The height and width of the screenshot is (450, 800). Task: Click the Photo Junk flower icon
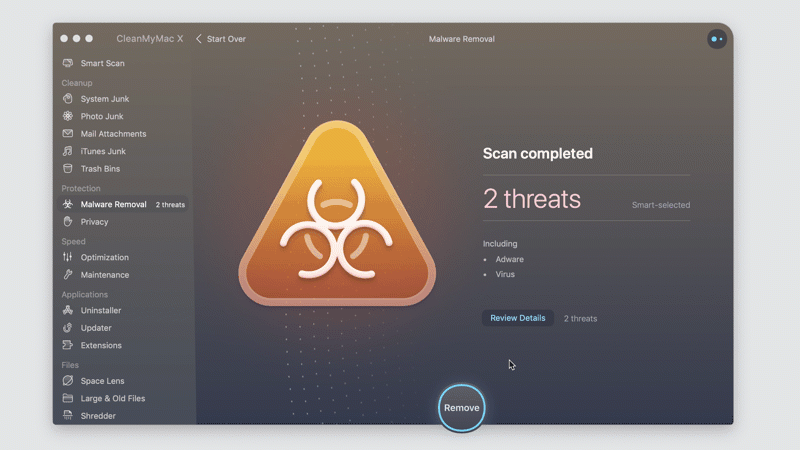point(67,116)
